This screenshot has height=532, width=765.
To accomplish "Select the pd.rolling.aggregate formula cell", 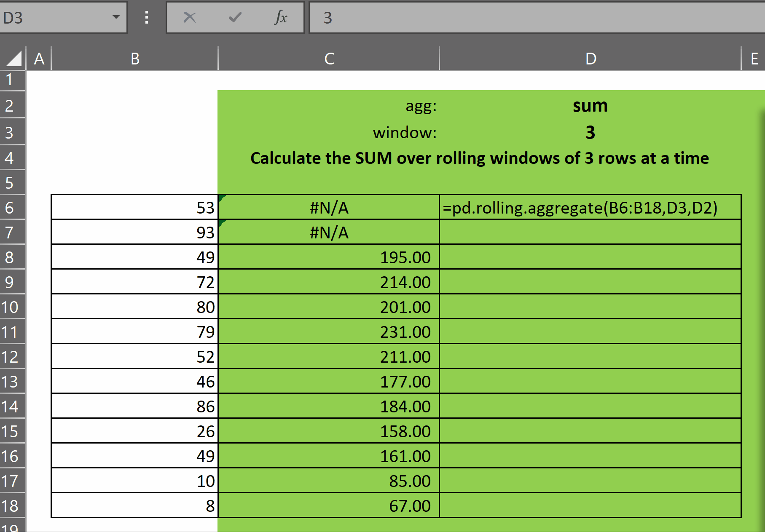I will pos(590,207).
